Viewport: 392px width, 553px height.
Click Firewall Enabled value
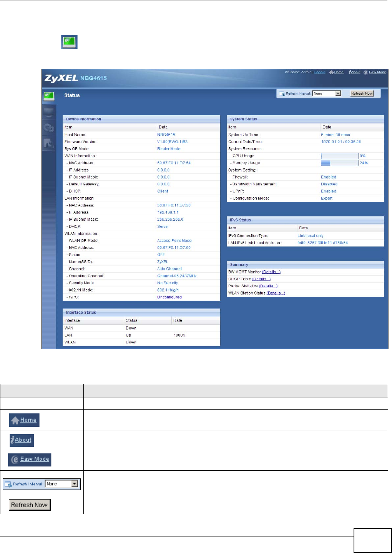tap(329, 177)
